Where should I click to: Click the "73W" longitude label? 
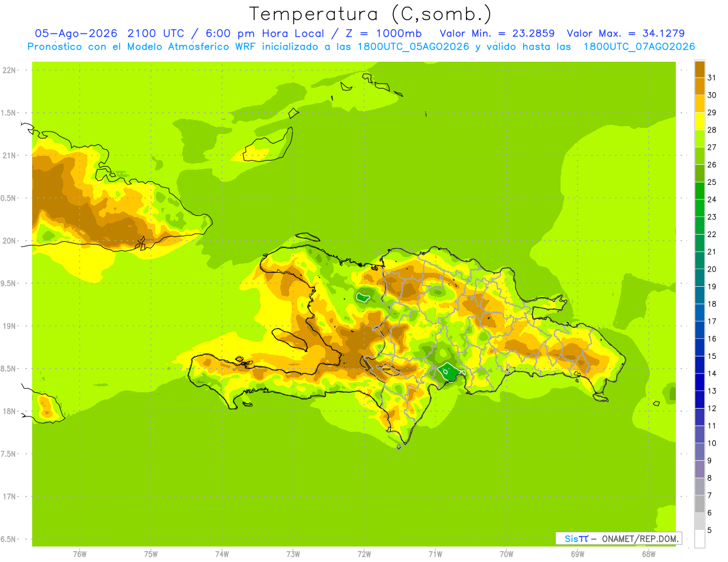[x=293, y=555]
